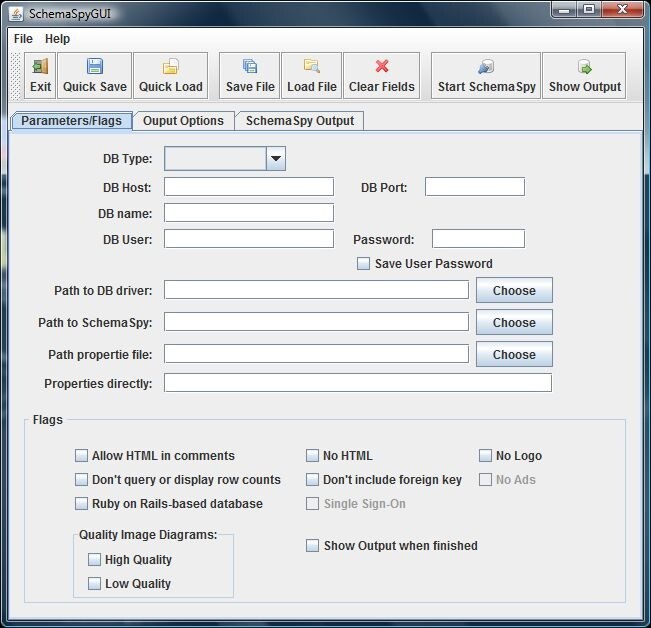Maximize the SchemaSpyGUI window
Image resolution: width=651 pixels, height=628 pixels.
click(589, 10)
